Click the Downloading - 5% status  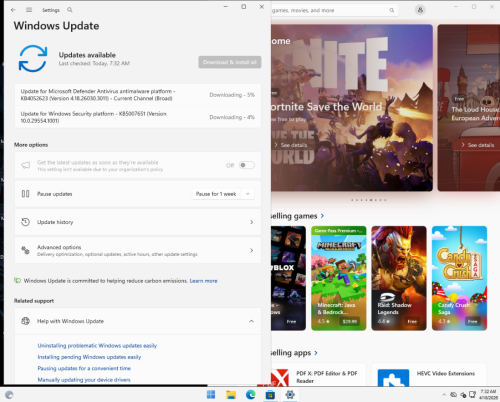click(232, 95)
